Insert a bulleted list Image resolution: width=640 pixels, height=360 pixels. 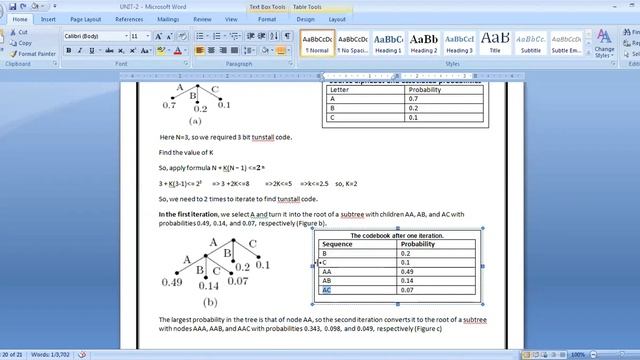[201, 36]
